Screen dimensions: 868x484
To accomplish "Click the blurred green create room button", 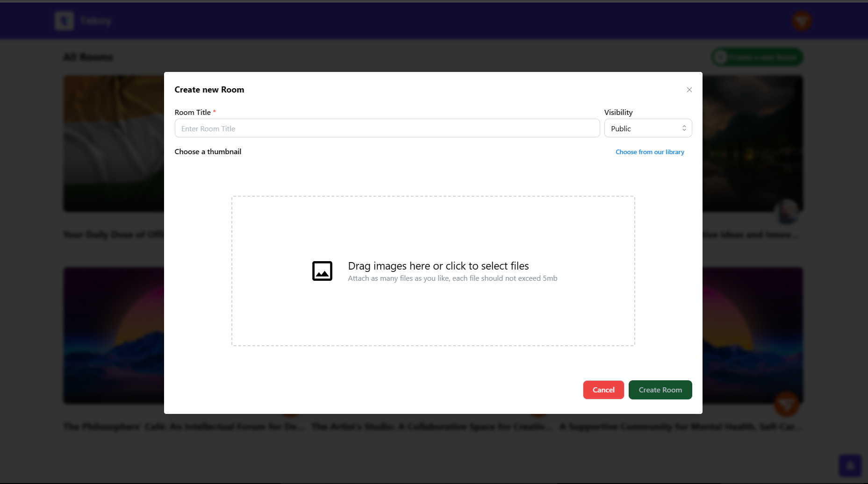I will click(757, 57).
